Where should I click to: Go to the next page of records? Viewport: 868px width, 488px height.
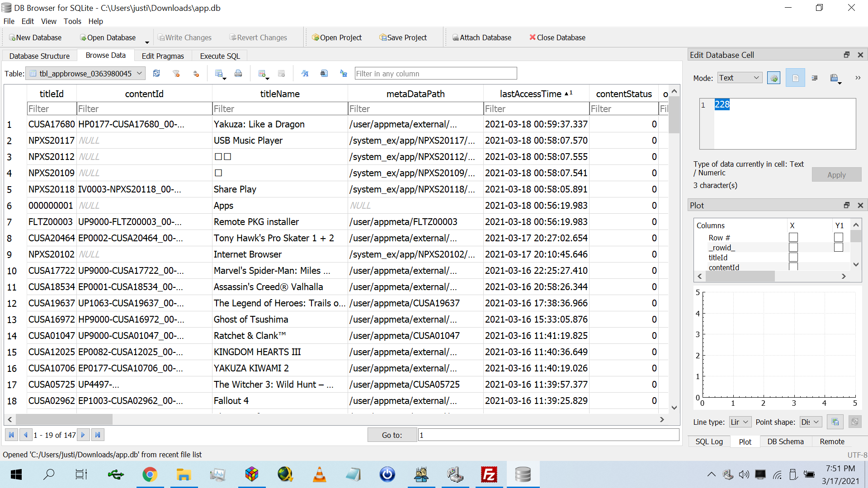(83, 435)
